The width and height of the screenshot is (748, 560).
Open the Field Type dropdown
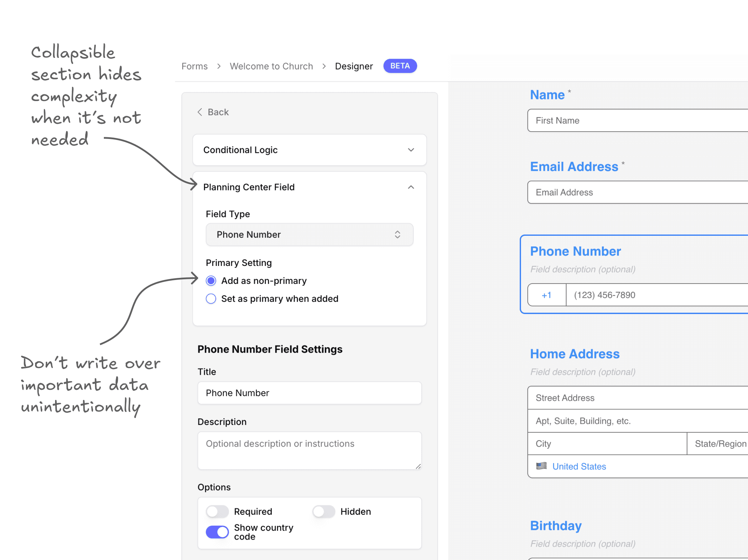tap(309, 234)
